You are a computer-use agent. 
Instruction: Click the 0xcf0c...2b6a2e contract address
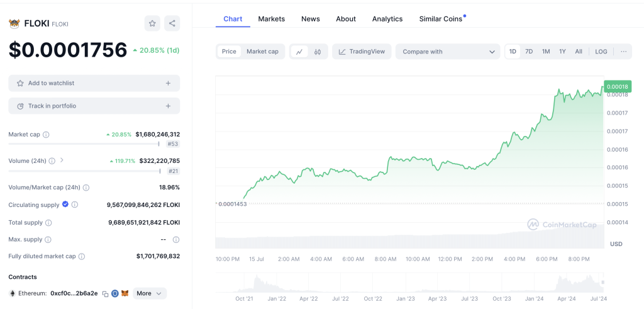[74, 293]
